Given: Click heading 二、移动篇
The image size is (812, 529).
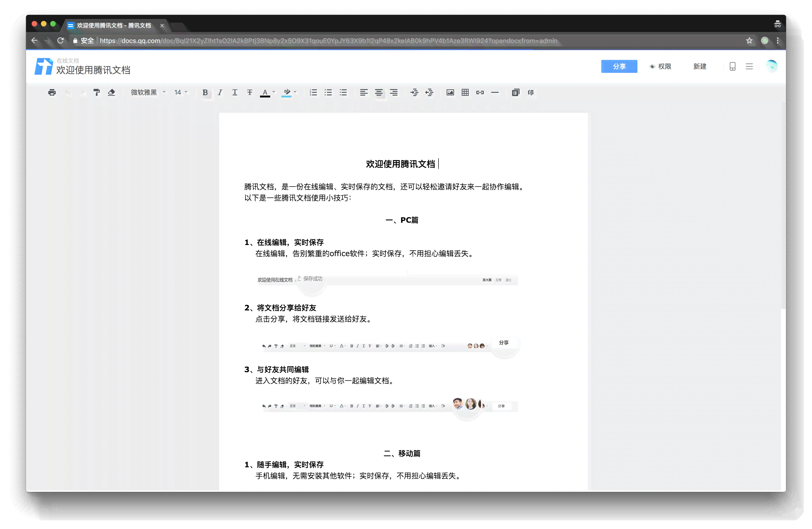Looking at the screenshot, I should (x=402, y=453).
